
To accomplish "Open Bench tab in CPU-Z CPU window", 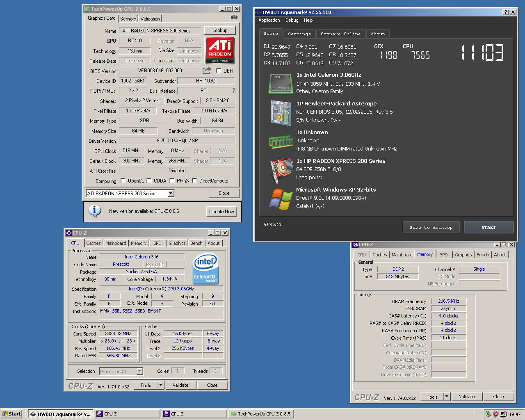I will pos(196,243).
